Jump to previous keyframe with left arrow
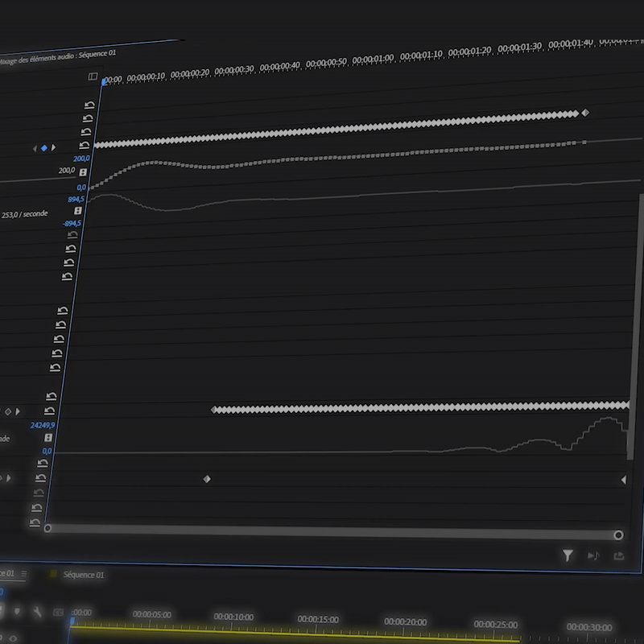 click(35, 148)
